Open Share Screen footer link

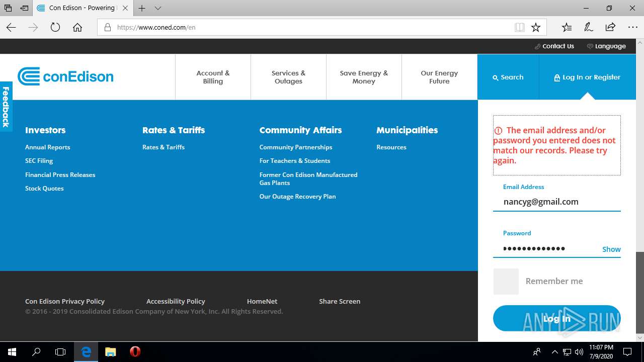(340, 302)
